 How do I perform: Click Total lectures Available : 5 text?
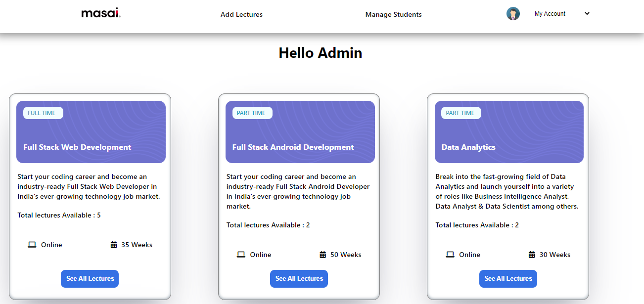(59, 215)
